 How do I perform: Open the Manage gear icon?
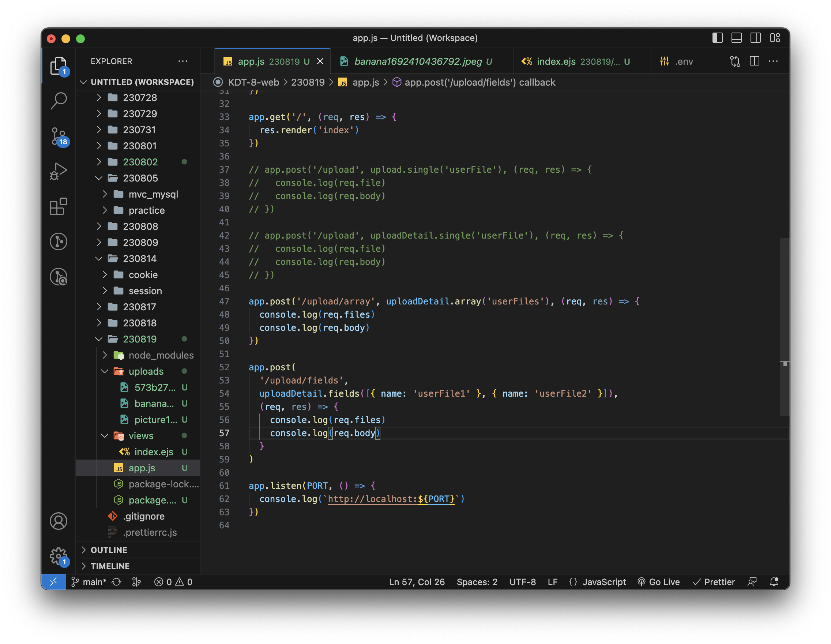58,557
